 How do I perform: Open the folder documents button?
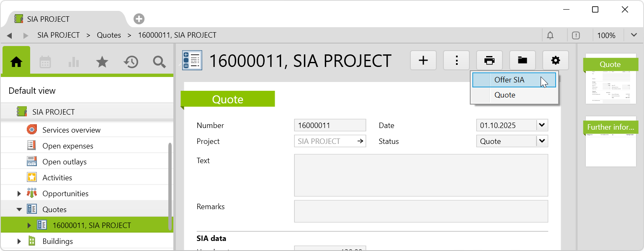tap(522, 60)
